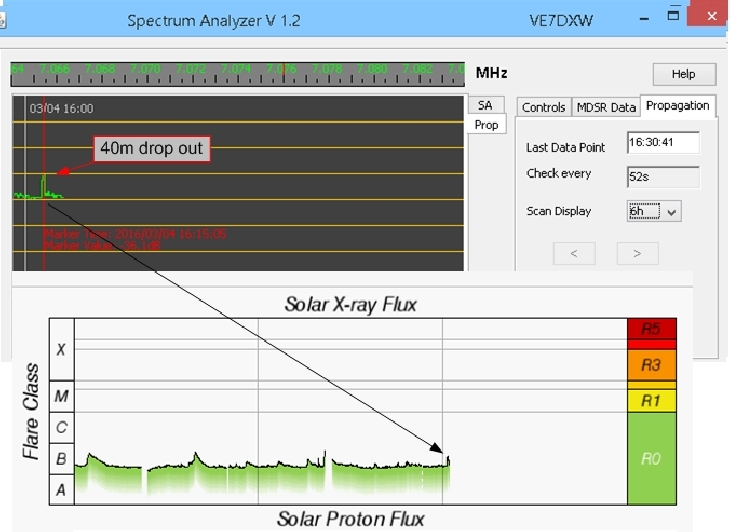Expand the Scan Display dropdown

coord(672,211)
